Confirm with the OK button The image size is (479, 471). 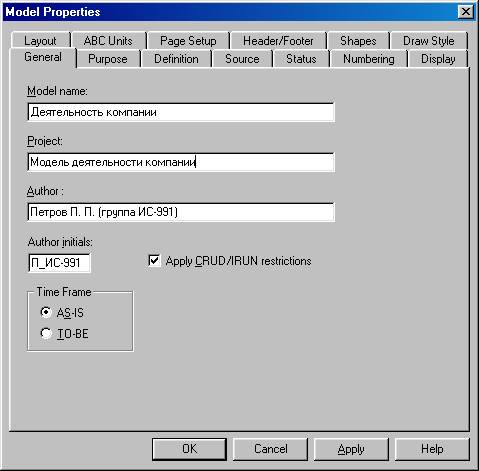pyautogui.click(x=189, y=449)
